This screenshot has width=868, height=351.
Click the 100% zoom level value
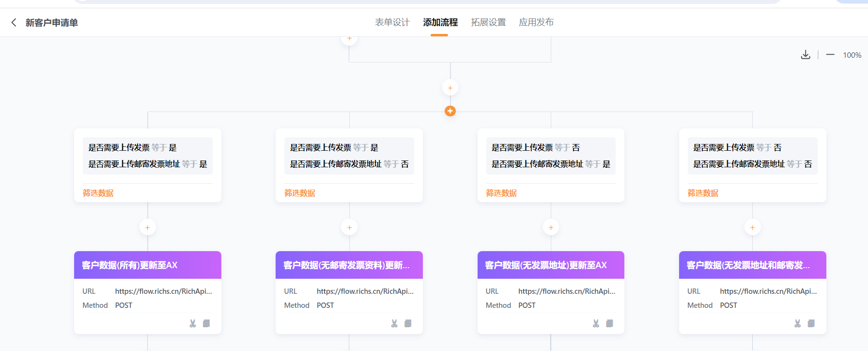click(x=852, y=55)
